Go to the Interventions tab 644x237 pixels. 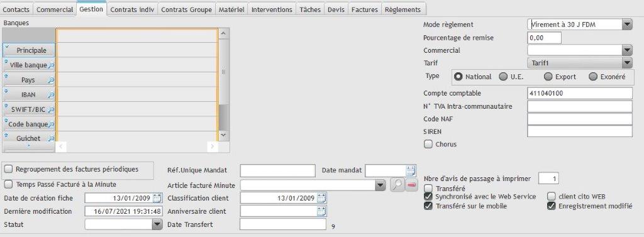point(272,9)
